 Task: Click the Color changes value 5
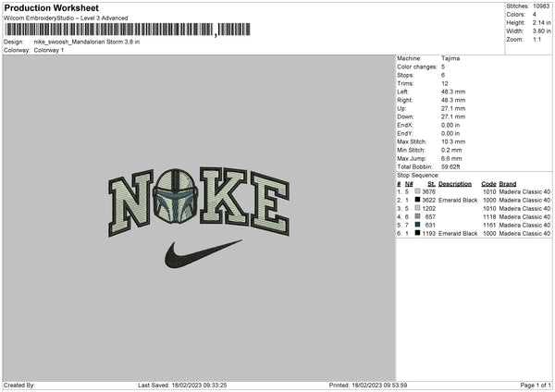[443, 67]
